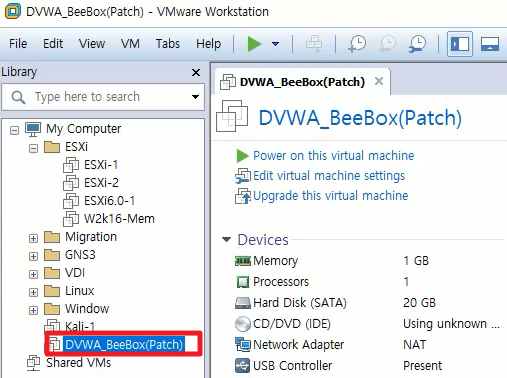Click the ESXi folder icon
The height and width of the screenshot is (378, 507).
point(52,147)
